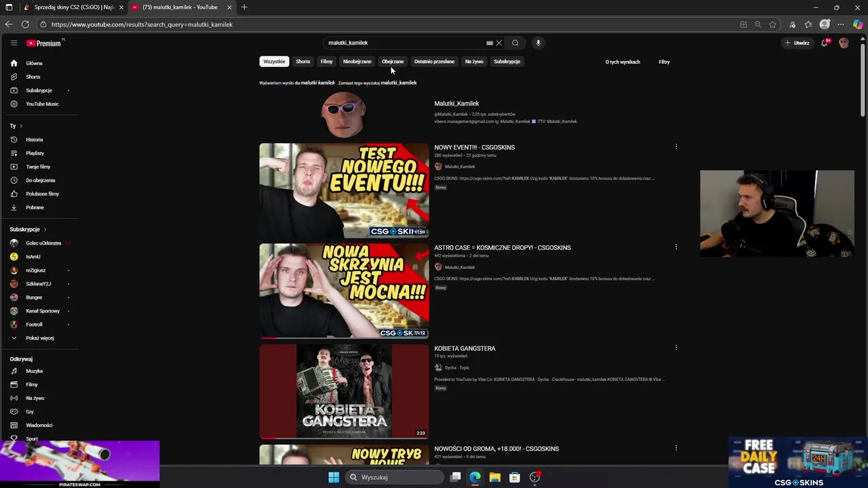Open the favorites list icon in Edge
868x488 pixels.
point(808,24)
